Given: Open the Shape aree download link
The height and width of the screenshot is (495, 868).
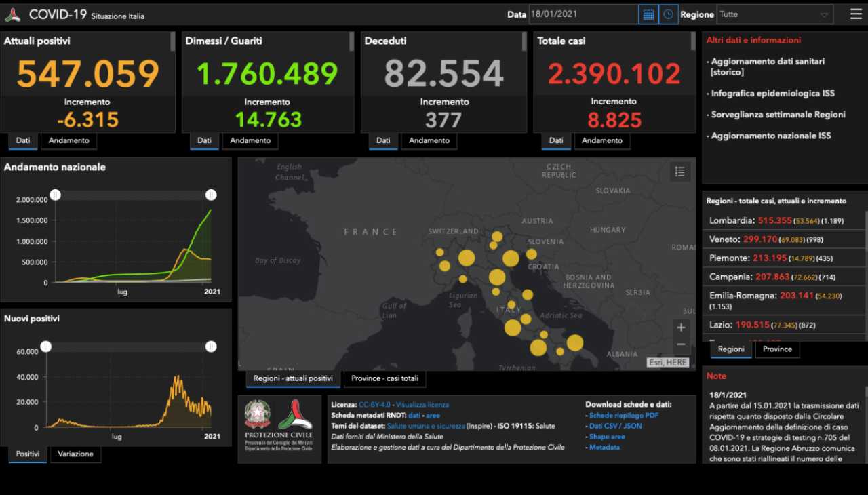Looking at the screenshot, I should [607, 437].
